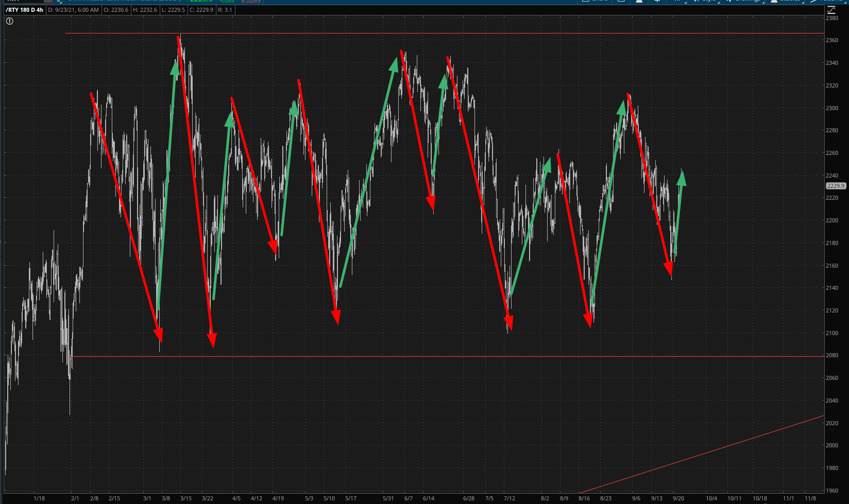Click the 9/20 date on time axis

point(678,498)
